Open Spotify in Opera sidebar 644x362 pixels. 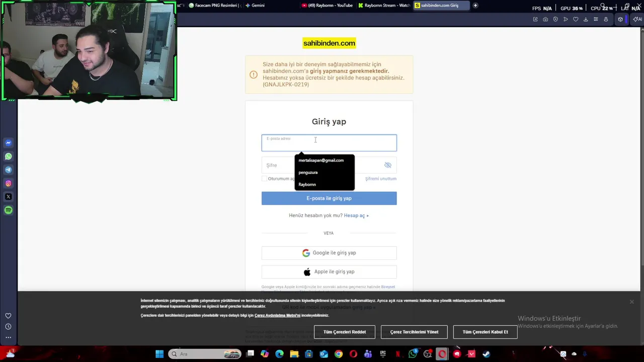[x=8, y=210]
